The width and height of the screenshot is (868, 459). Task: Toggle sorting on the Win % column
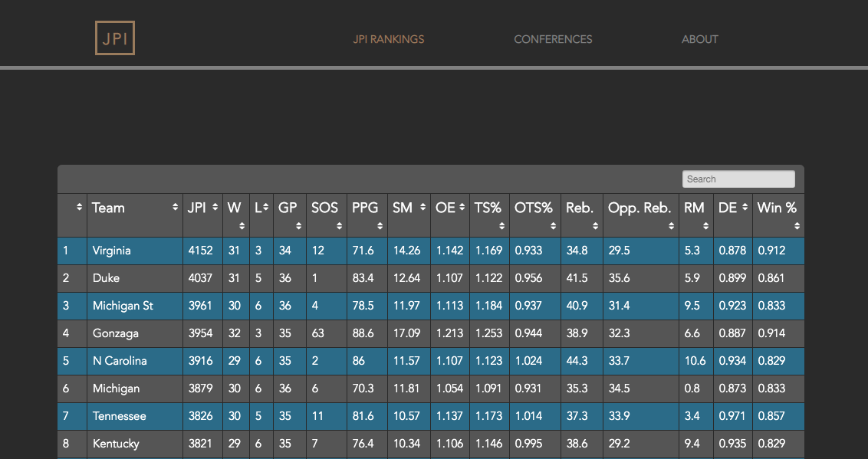tap(777, 208)
